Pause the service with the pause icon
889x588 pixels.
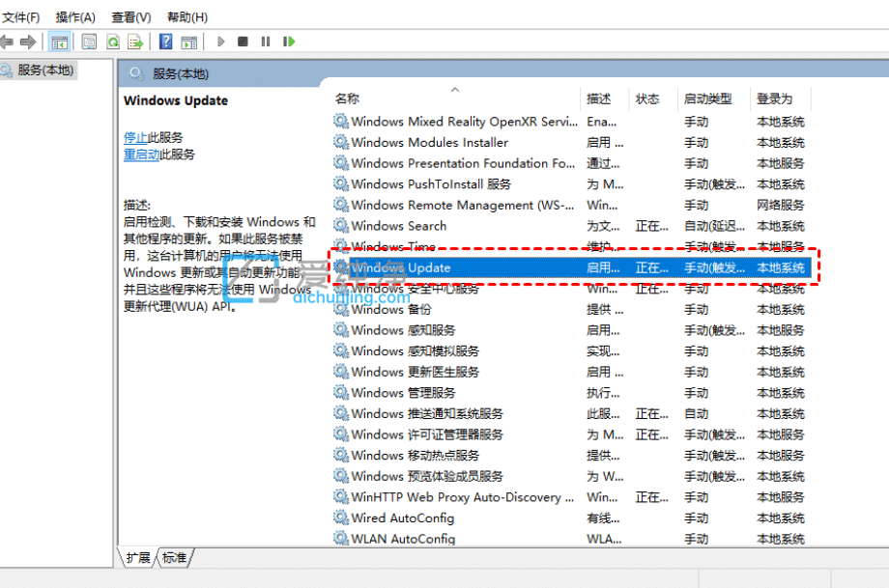265,41
